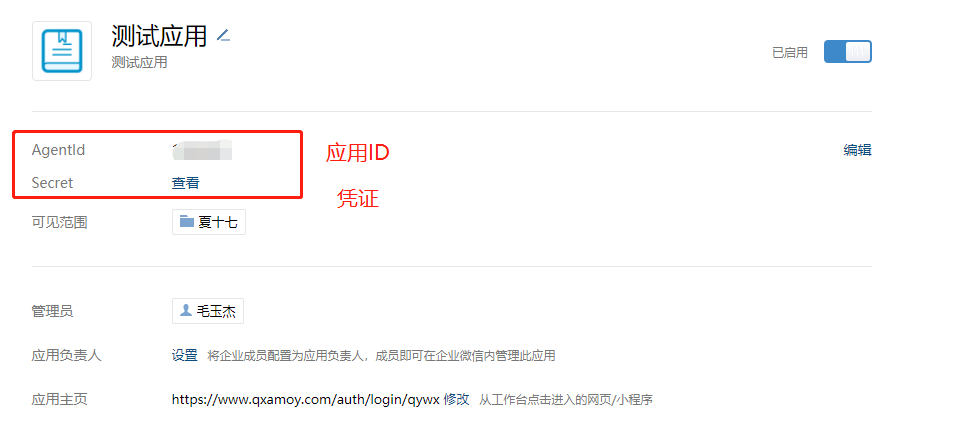Select the 夏十七 visible range tag
Screen dimensions: 966x423
[209, 222]
